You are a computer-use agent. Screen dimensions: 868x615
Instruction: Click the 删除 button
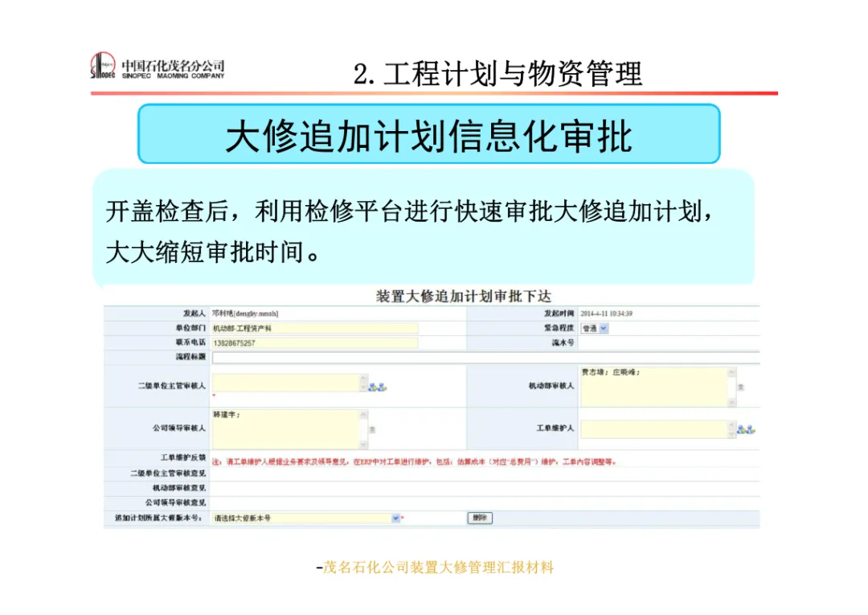click(x=480, y=519)
